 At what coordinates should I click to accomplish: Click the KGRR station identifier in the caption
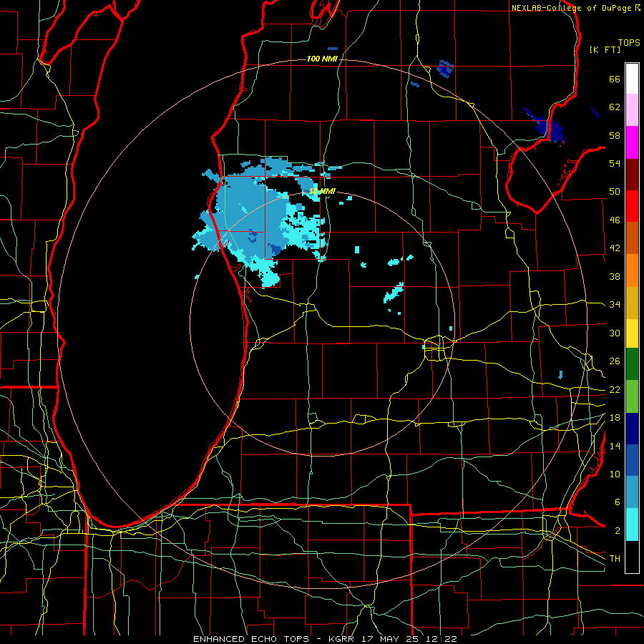tap(341, 639)
